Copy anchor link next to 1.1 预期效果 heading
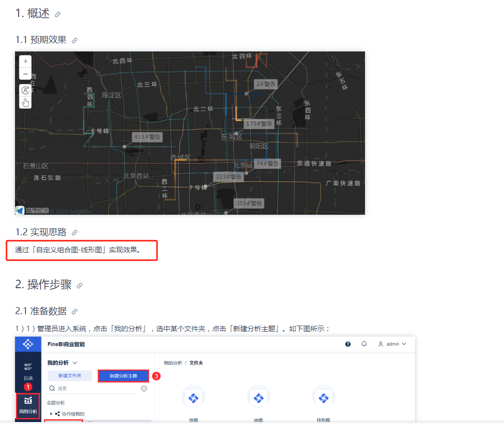Screen dimensions: 504x424 click(x=74, y=40)
